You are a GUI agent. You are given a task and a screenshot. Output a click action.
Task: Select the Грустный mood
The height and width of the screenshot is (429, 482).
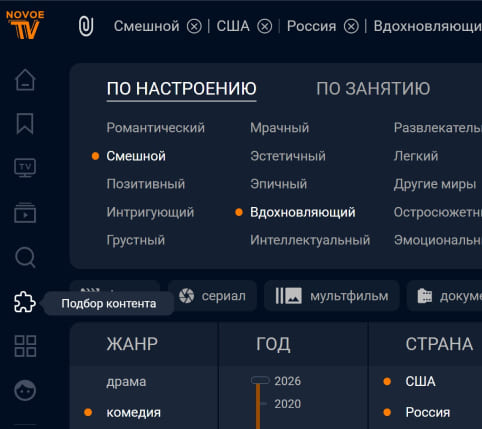(x=136, y=240)
